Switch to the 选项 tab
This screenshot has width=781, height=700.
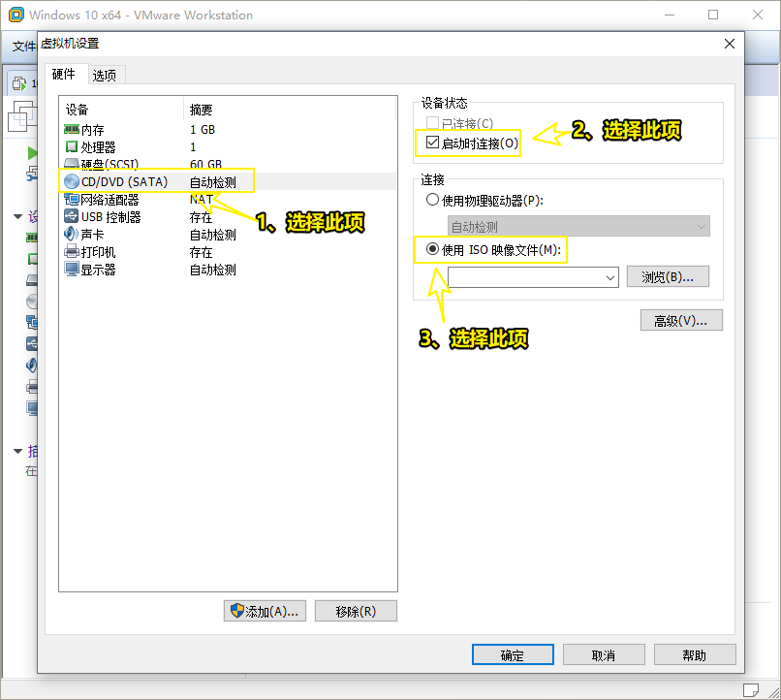(x=105, y=76)
